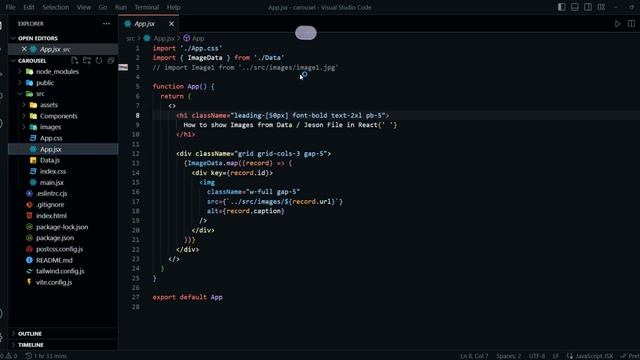Open the customize layout icon
The image size is (640, 360).
pos(601,7)
